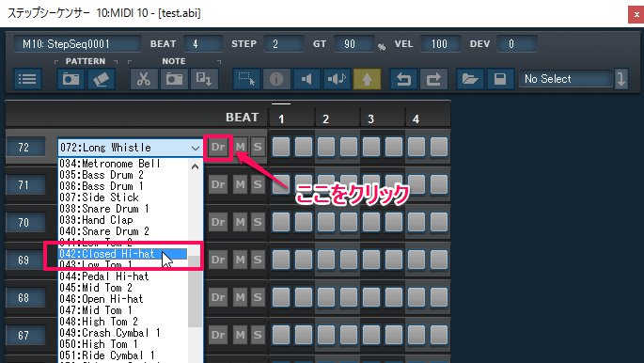This screenshot has width=644, height=363.
Task: Click the NOTE camera copy icon
Action: point(174,79)
